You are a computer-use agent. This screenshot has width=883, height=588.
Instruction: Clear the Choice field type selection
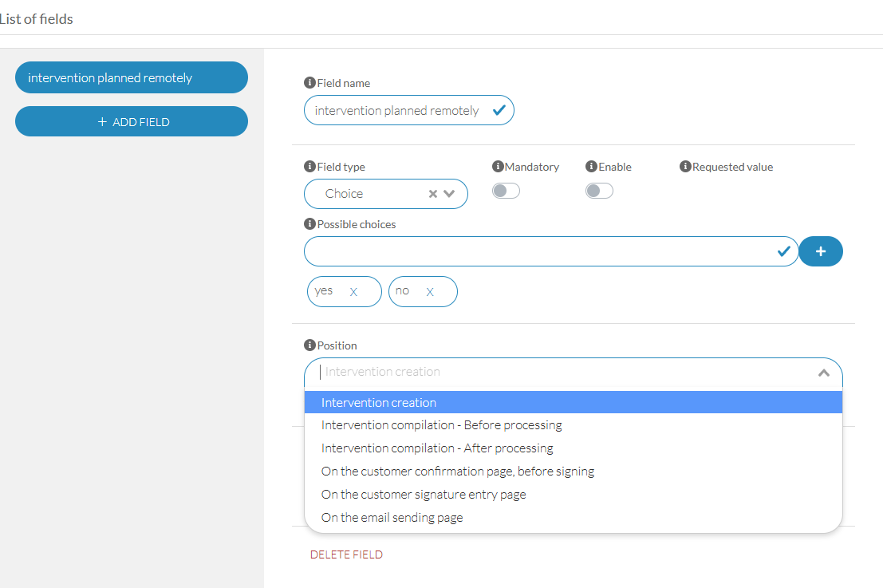433,194
